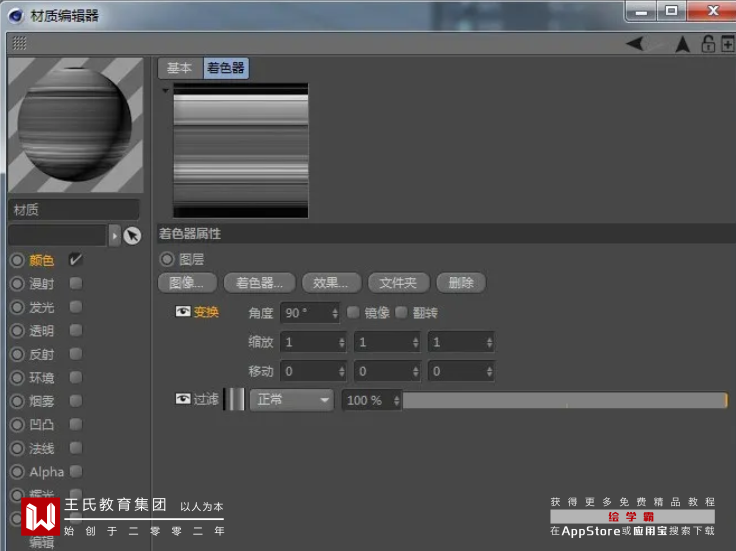This screenshot has width=736, height=551.
Task: Open the small arrow menu beside material field
Action: click(x=115, y=236)
